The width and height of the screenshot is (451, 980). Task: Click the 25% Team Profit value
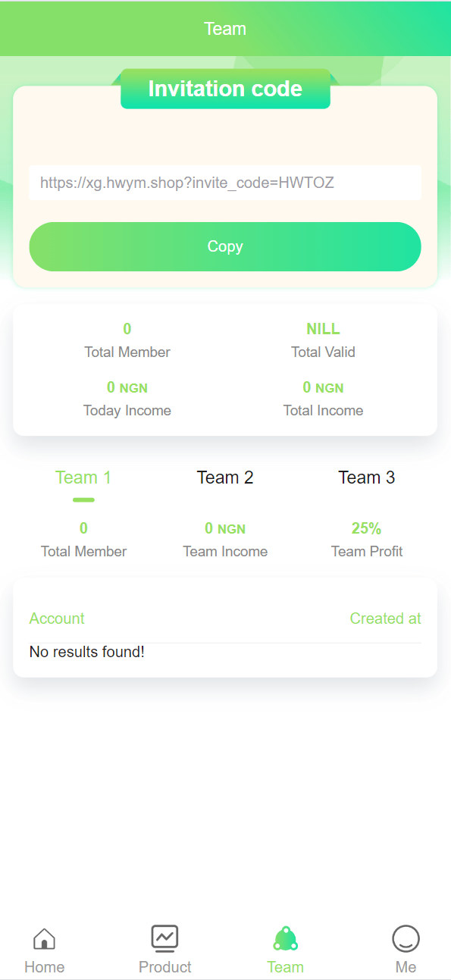tap(366, 528)
